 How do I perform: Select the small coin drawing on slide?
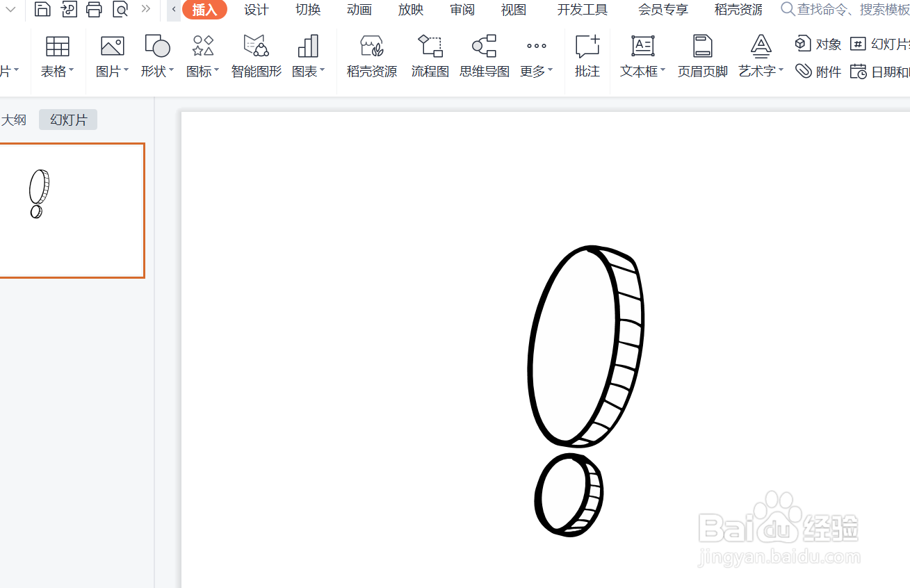point(569,494)
